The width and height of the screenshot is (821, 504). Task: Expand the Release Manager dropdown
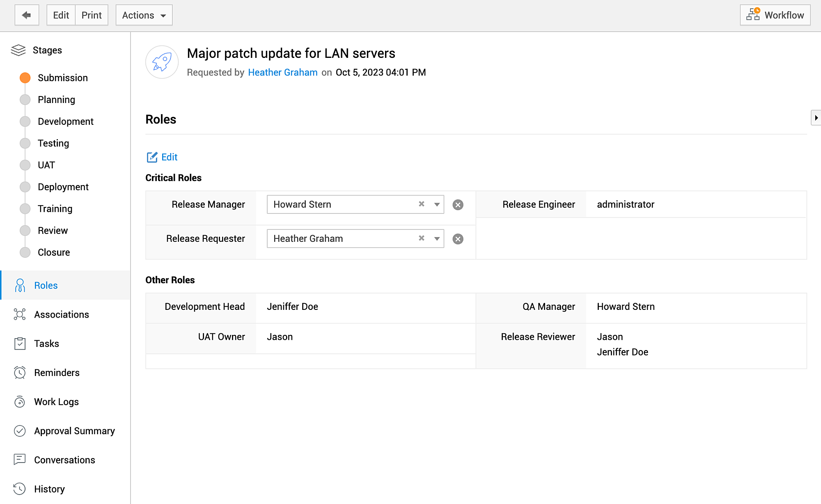click(x=437, y=204)
